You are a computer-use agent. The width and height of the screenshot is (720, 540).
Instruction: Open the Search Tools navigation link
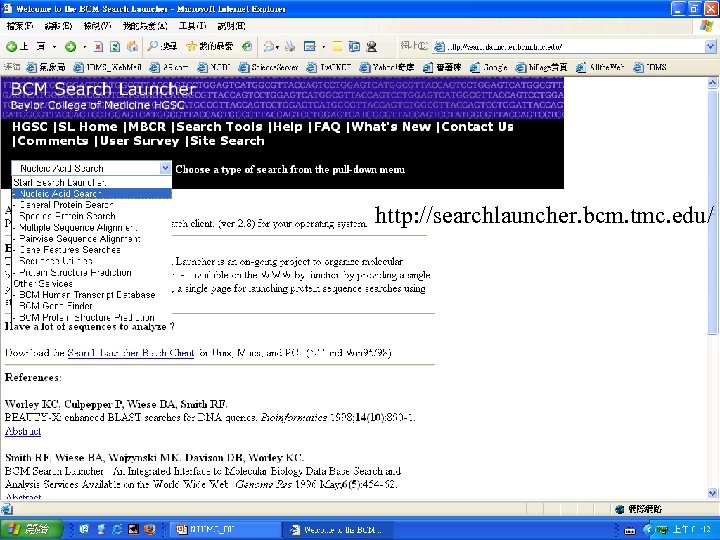click(219, 127)
